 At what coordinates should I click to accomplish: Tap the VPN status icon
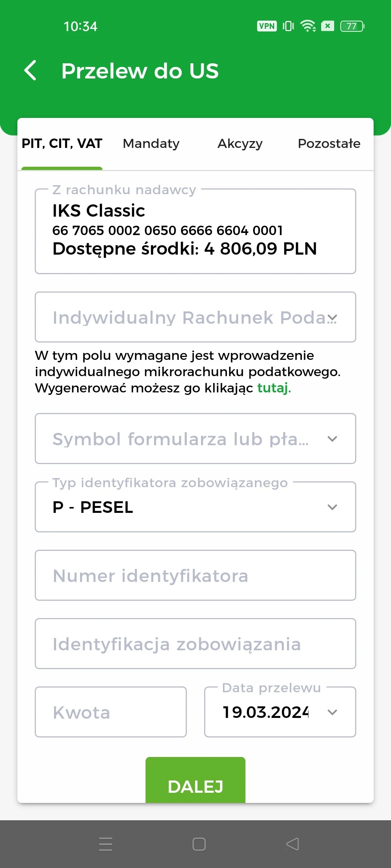267,26
